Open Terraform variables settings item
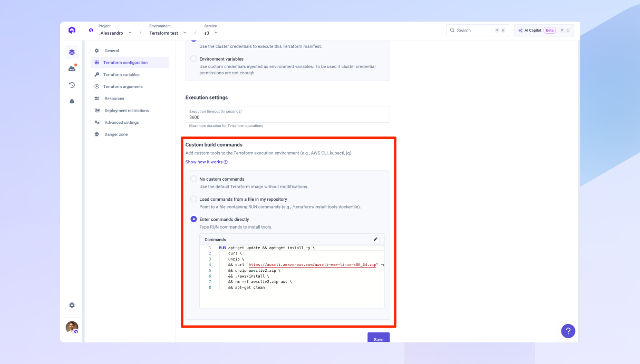The image size is (640, 364). [x=130, y=75]
